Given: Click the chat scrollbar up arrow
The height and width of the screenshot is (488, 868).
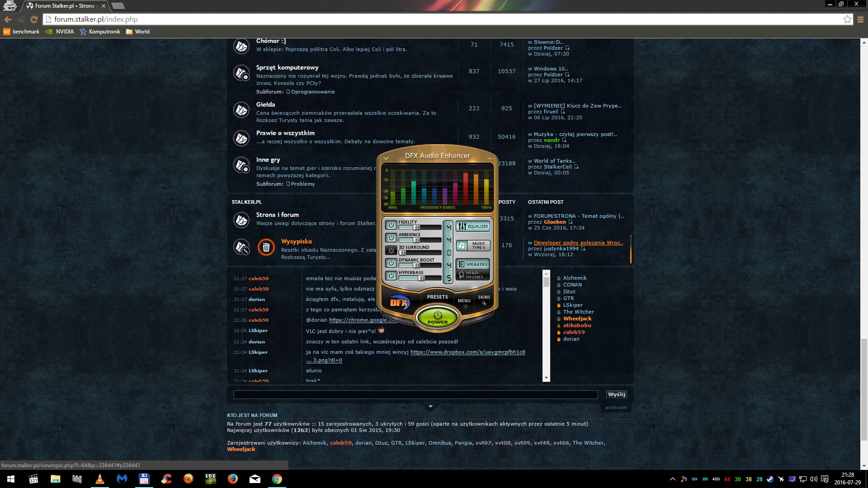Looking at the screenshot, I should click(546, 274).
